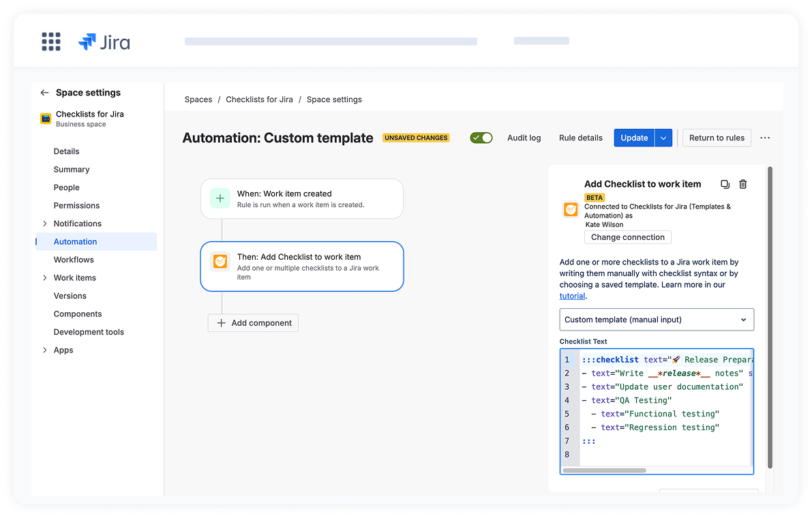Screen dimensions: 812x518
Task: Click the Jira logo
Action: point(104,42)
